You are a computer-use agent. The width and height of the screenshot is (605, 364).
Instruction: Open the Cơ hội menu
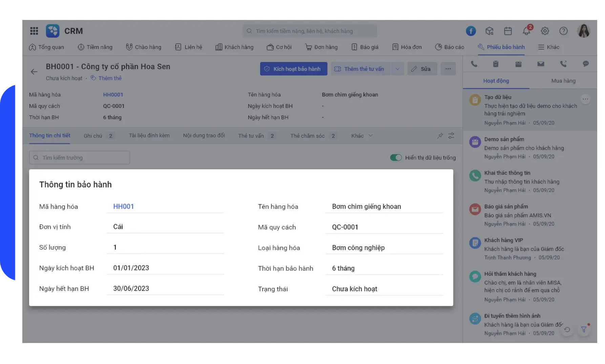pyautogui.click(x=279, y=47)
